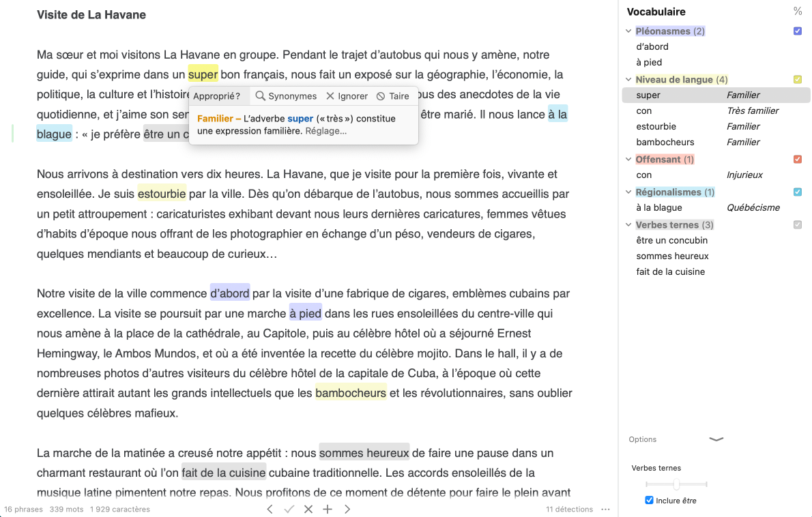Click the X reject icon in bottom bar
Viewport: 812px width, 517px height.
tap(308, 509)
